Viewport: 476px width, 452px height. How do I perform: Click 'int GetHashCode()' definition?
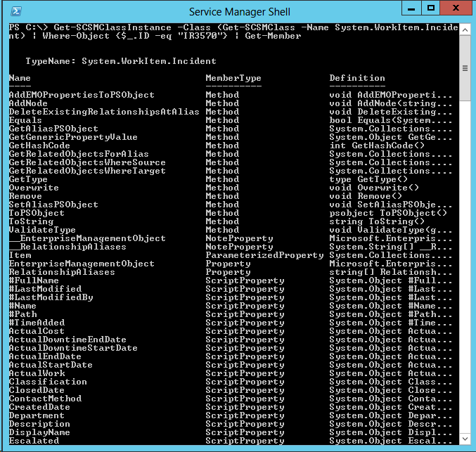[x=377, y=146]
